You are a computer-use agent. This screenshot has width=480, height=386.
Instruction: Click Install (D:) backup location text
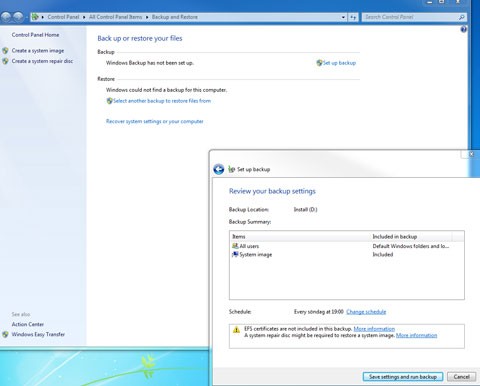(305, 210)
